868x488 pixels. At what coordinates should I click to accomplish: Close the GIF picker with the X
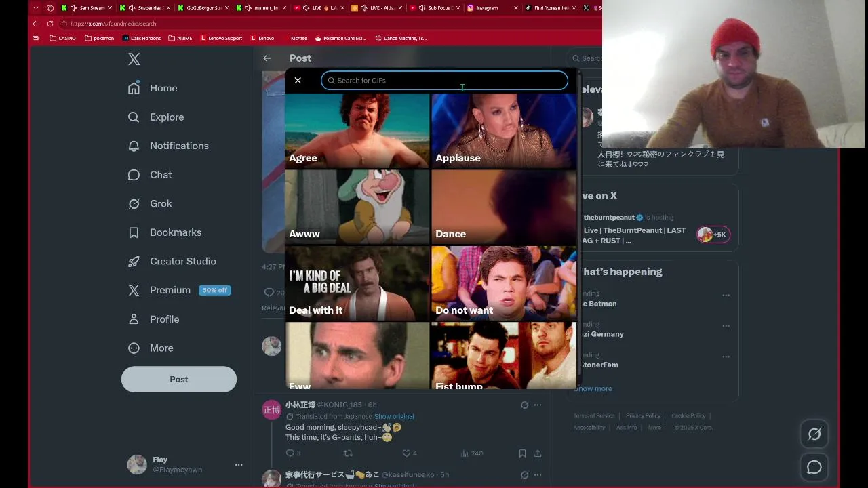(298, 80)
